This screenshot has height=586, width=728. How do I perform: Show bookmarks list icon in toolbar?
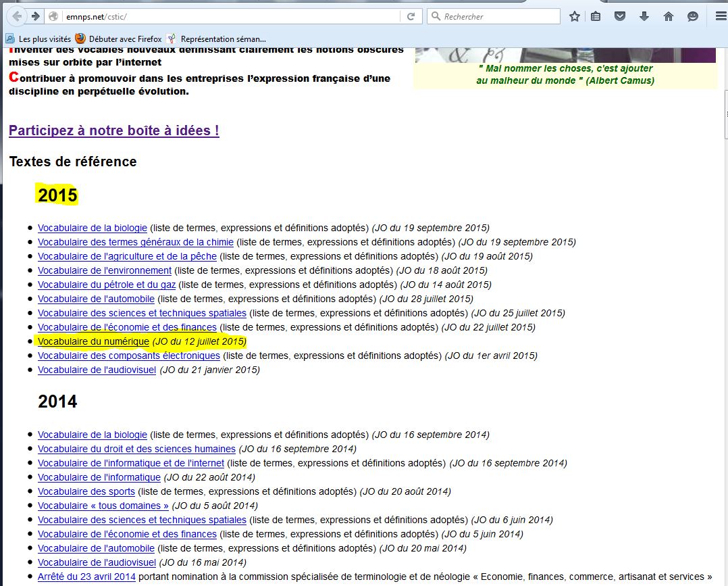click(596, 16)
